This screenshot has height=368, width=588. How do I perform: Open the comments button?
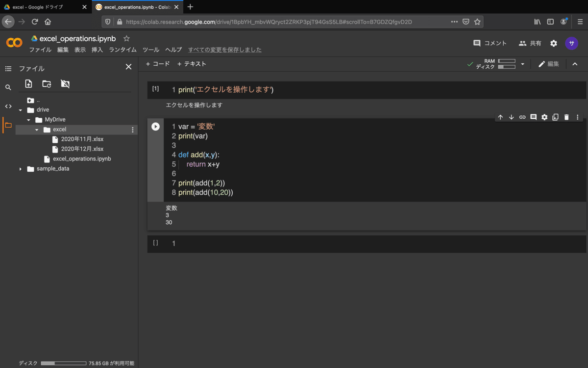tap(490, 43)
